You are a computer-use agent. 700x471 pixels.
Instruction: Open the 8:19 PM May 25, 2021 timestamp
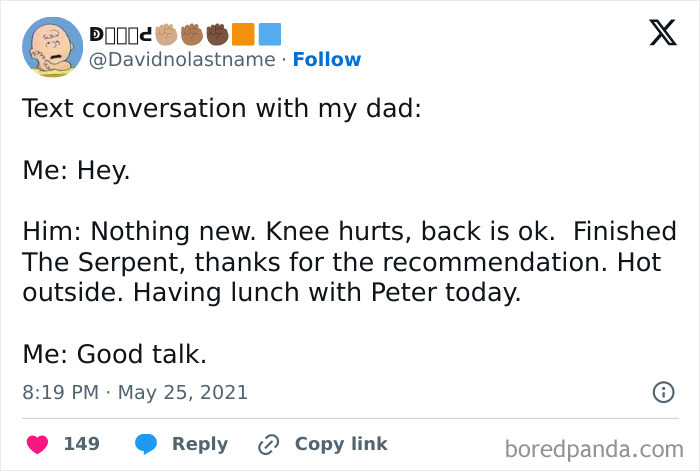(x=135, y=393)
